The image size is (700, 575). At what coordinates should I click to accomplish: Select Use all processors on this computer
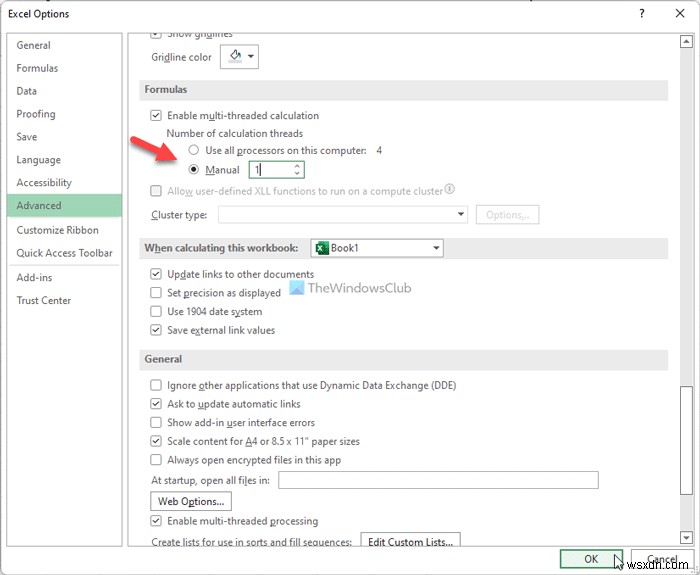(x=193, y=150)
